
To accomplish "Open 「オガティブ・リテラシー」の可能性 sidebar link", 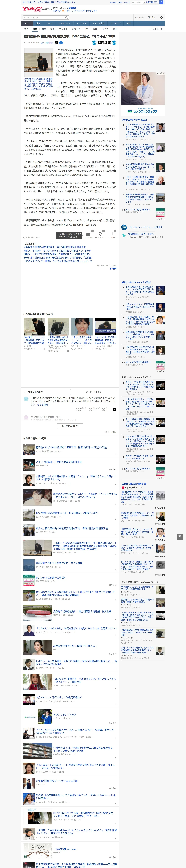I will (x=145, y=227).
